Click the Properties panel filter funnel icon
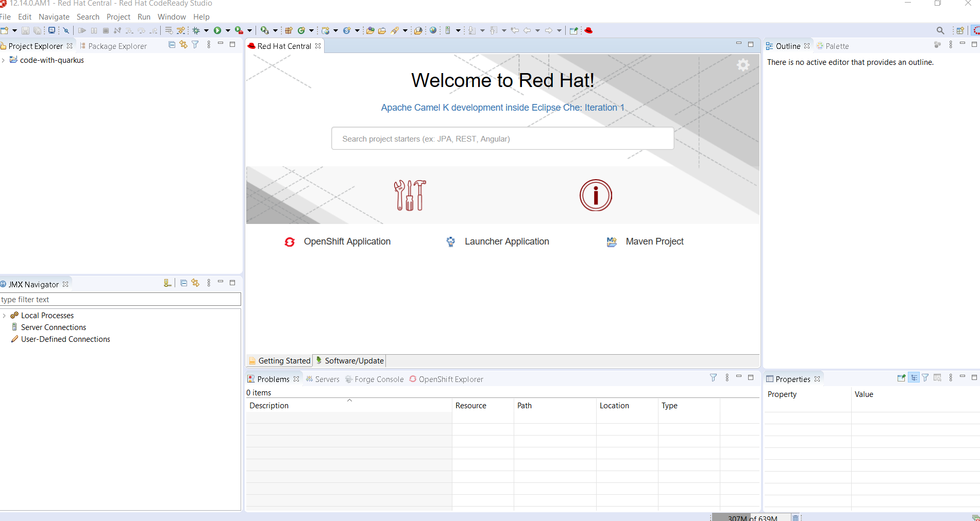 click(x=925, y=378)
